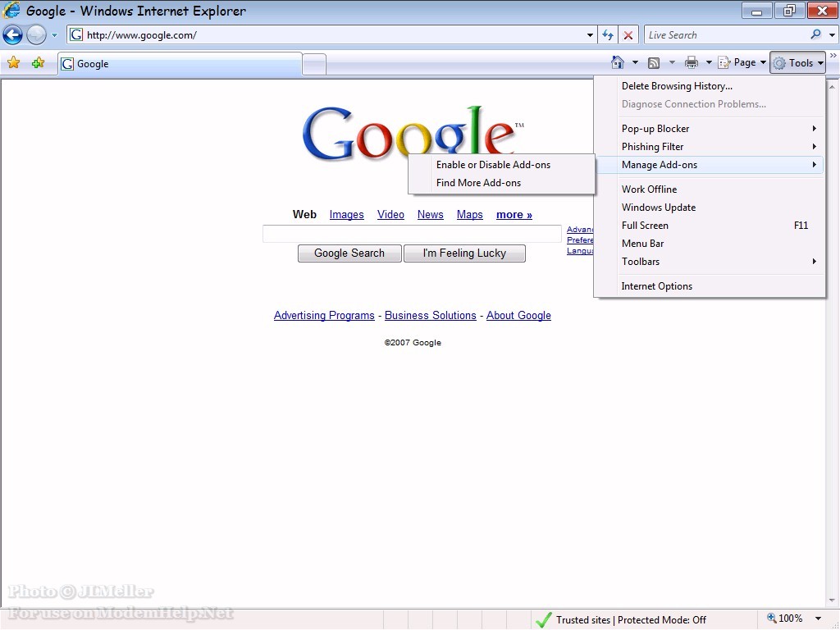Click the Maps link on Google
Image resolution: width=840 pixels, height=630 pixels.
470,215
